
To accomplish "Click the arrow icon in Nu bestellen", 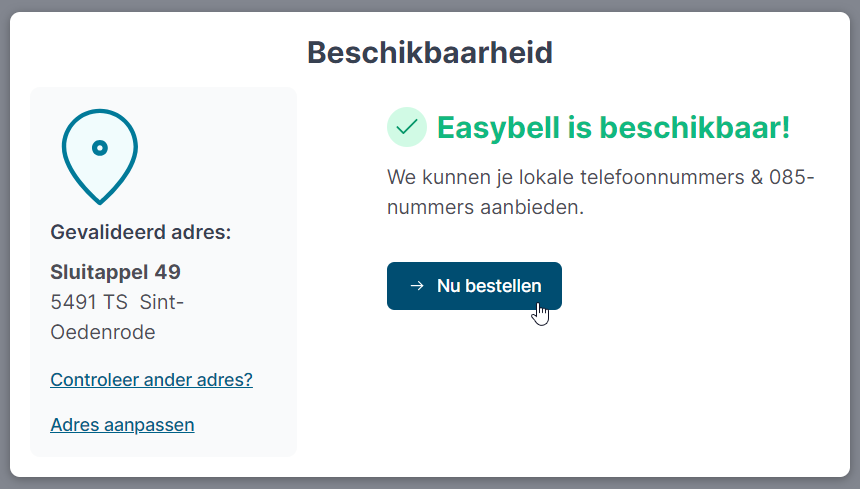I will 417,286.
